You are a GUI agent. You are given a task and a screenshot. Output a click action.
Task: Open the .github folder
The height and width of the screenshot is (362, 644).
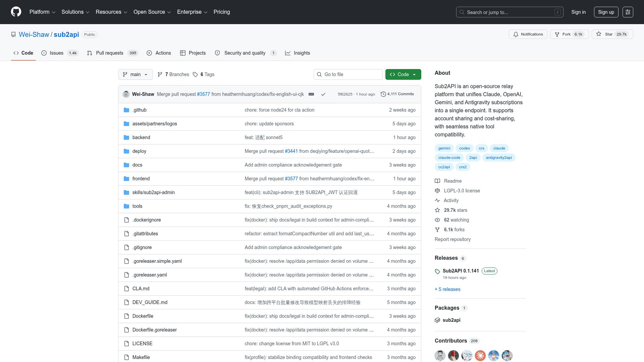(x=139, y=110)
